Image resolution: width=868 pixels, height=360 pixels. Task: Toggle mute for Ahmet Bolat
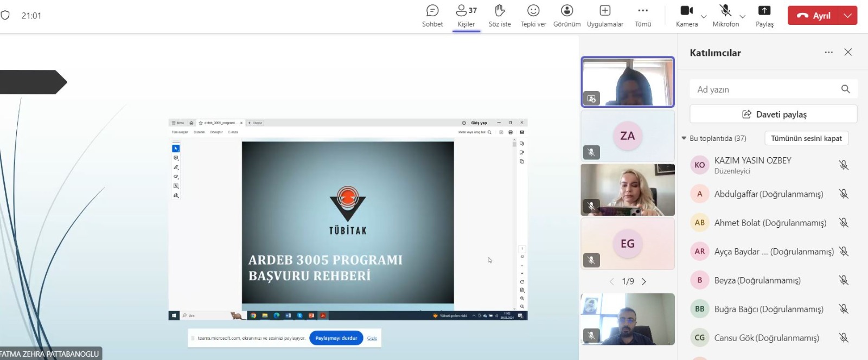coord(844,222)
